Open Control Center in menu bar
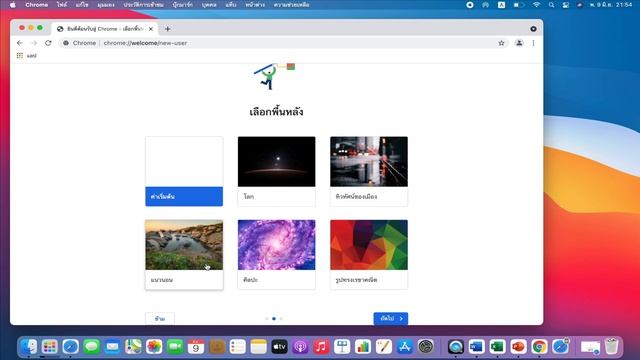This screenshot has width=640, height=360. pos(566,5)
